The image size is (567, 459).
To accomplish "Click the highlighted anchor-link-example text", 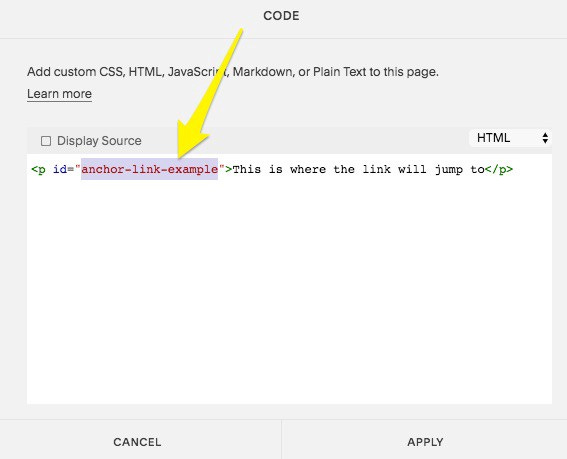I will [x=149, y=169].
